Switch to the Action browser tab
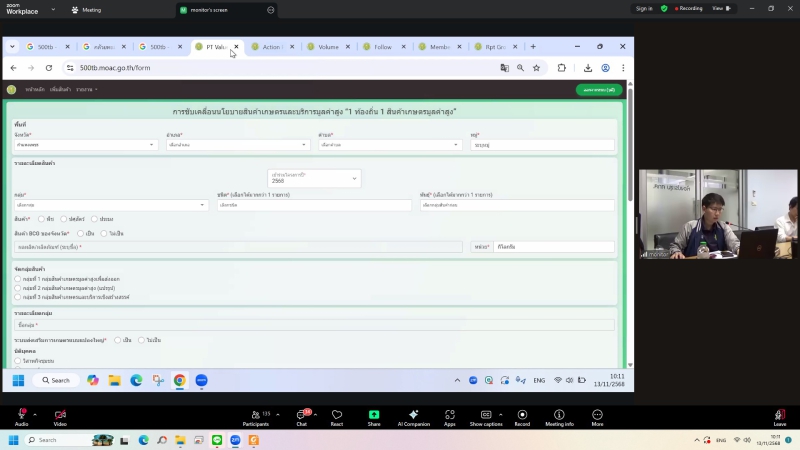The width and height of the screenshot is (800, 450). point(271,47)
